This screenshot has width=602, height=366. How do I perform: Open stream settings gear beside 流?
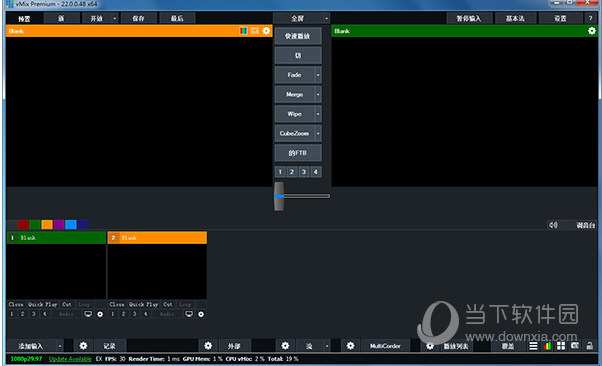point(285,346)
